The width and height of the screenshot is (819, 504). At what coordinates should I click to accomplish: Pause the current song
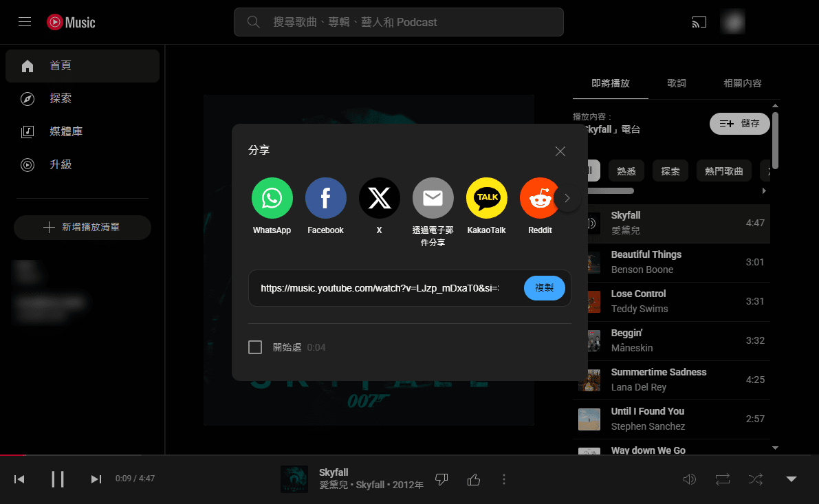(x=58, y=479)
